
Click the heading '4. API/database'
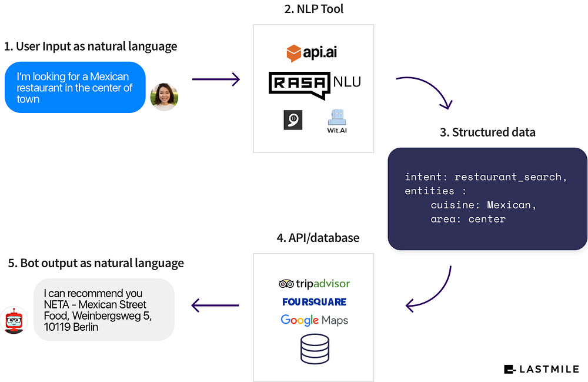pos(318,238)
